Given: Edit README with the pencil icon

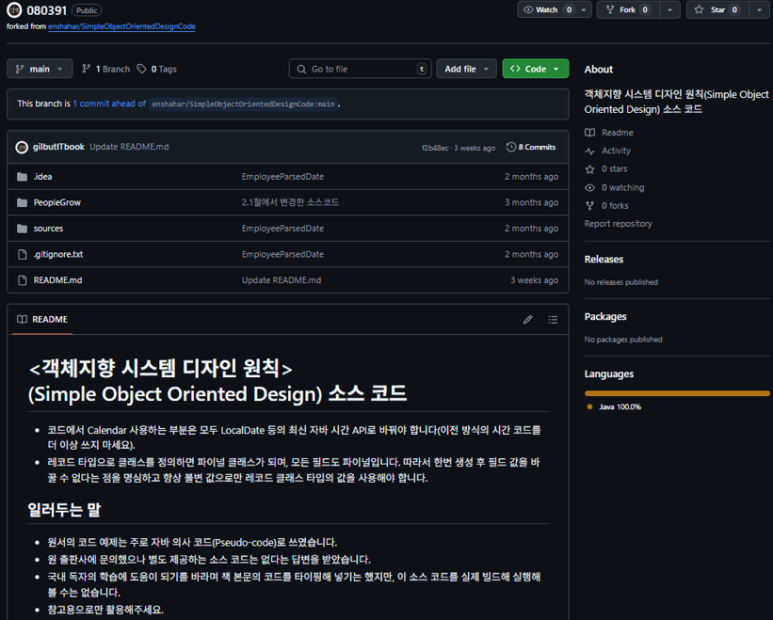Looking at the screenshot, I should [x=527, y=320].
